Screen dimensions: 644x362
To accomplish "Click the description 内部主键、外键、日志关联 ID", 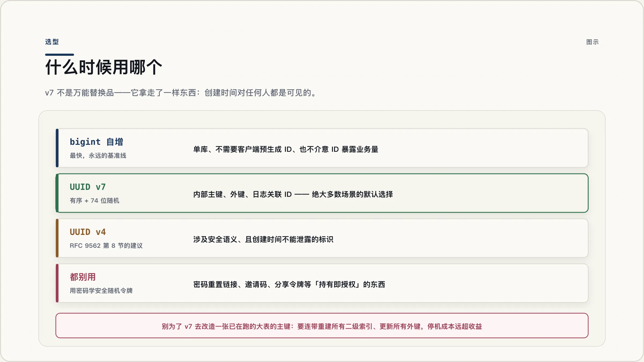I will (293, 194).
